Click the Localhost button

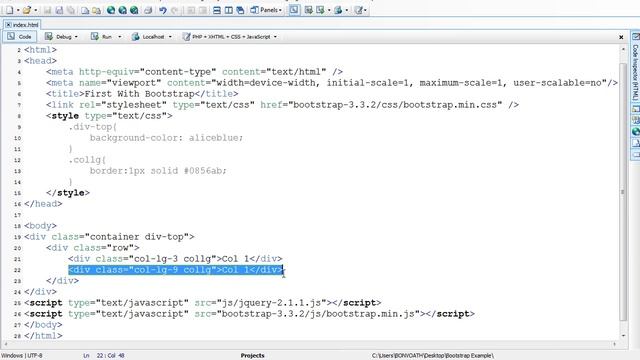click(x=149, y=37)
